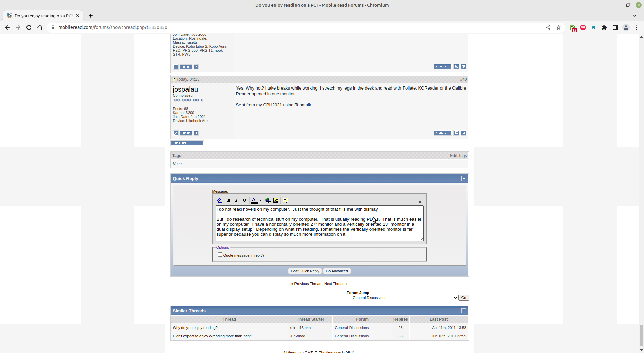Decrease editor size with down arrows
This screenshot has height=353, width=644.
pos(420,202)
